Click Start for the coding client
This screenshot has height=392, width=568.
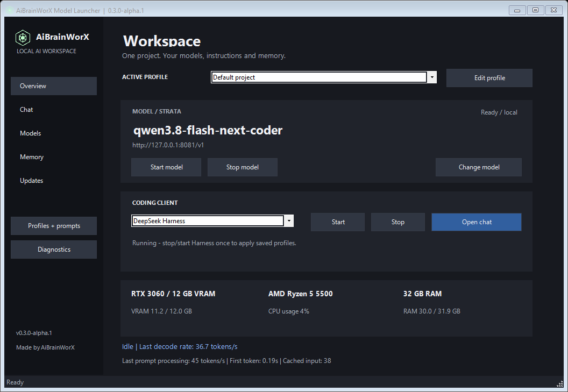coord(338,222)
